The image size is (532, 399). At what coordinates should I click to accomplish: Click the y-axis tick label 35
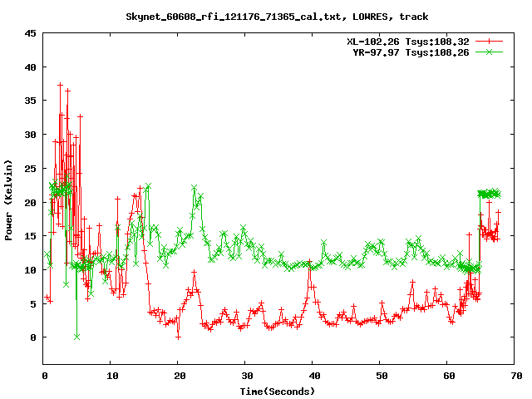pos(30,101)
